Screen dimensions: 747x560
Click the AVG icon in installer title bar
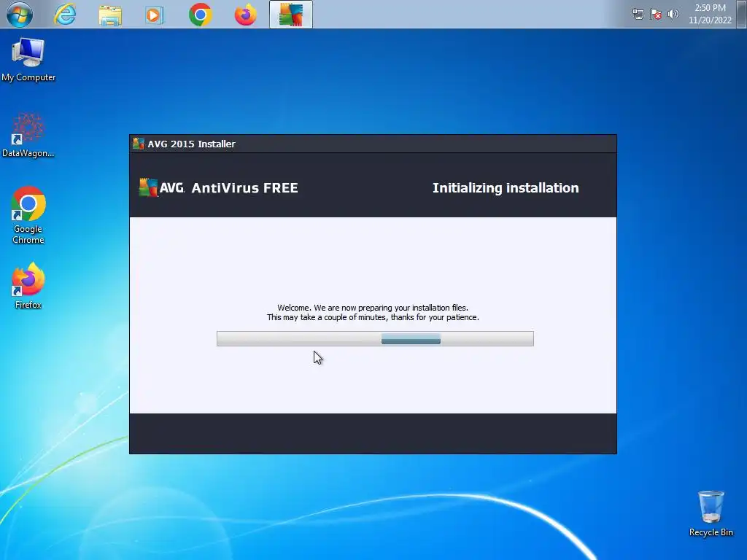(x=138, y=144)
